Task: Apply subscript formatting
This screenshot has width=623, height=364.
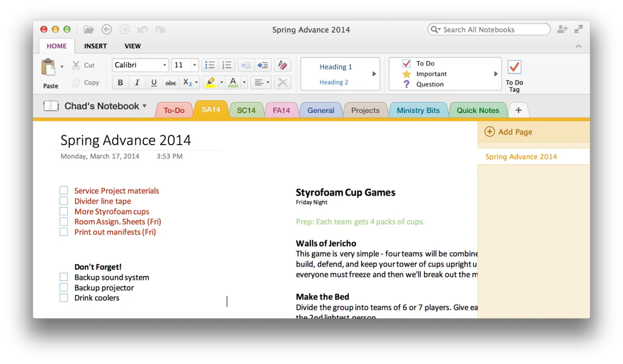Action: click(187, 82)
